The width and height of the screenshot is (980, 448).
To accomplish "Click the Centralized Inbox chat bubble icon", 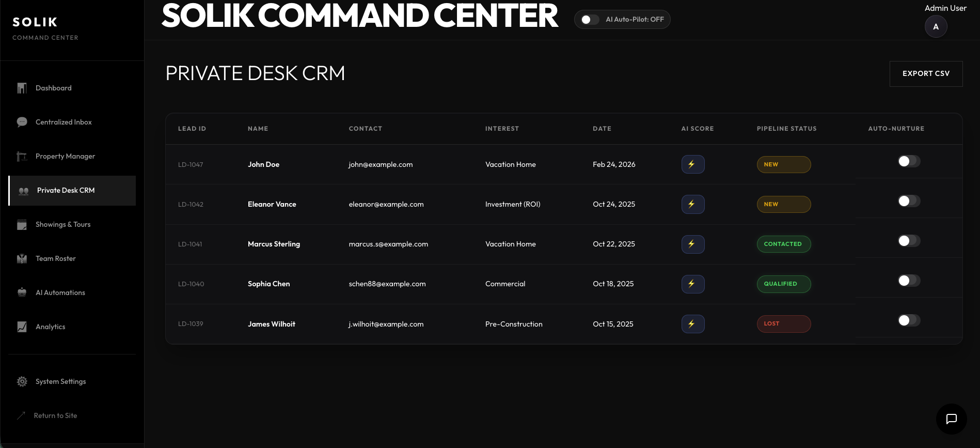I will [22, 122].
